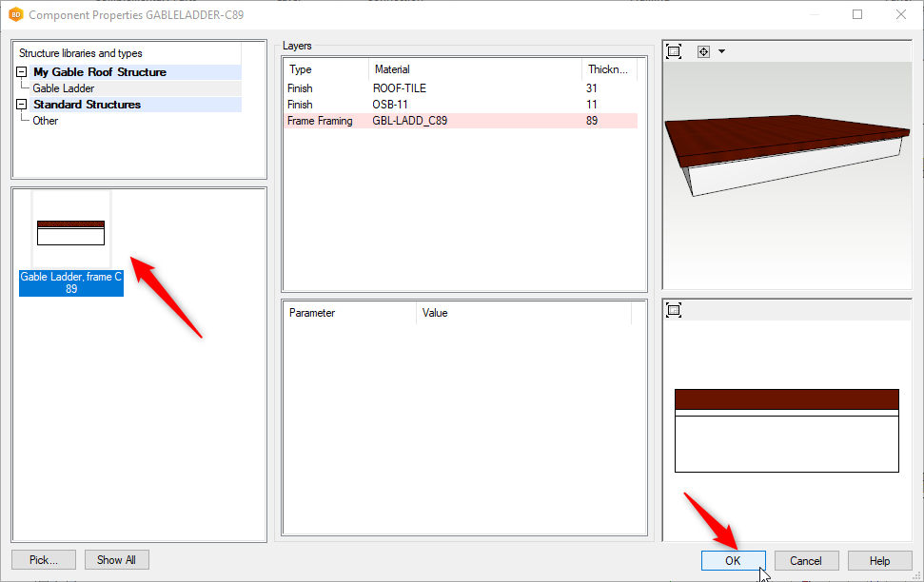Click the view direction icon in 3D preview
Viewport: 924px width, 582px height.
pos(703,52)
